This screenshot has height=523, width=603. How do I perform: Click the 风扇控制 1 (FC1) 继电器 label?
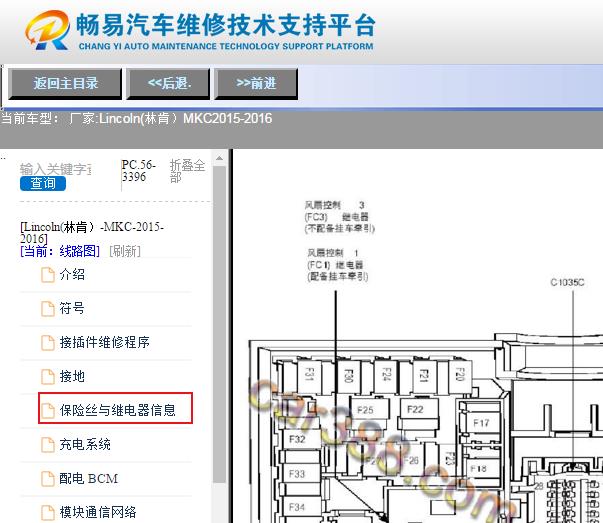(x=337, y=265)
